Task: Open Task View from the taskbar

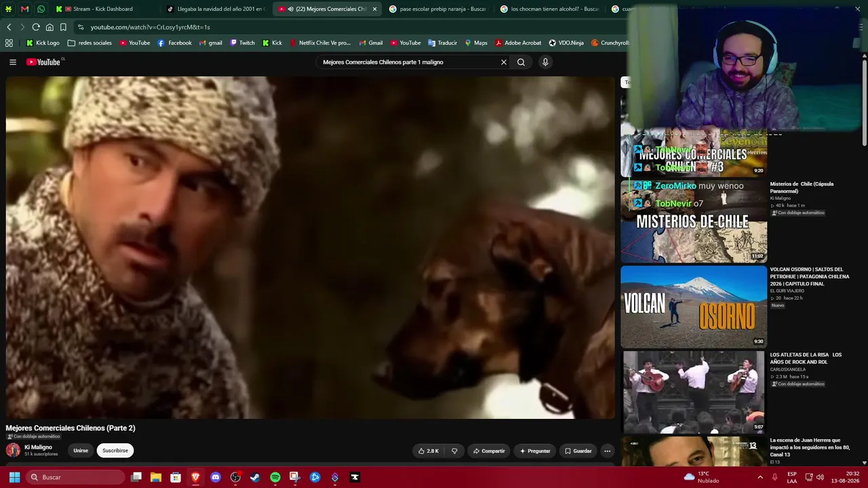Action: pyautogui.click(x=136, y=477)
